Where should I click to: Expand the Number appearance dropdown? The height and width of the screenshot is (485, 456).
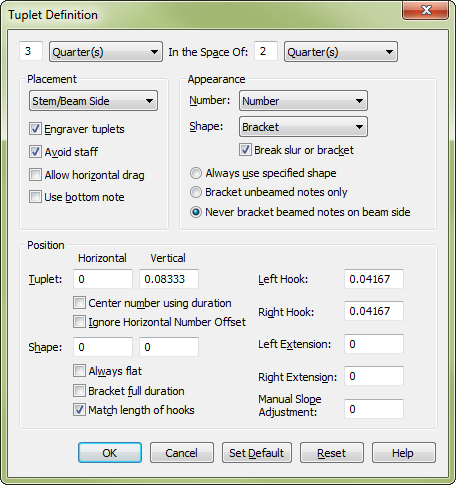click(303, 101)
